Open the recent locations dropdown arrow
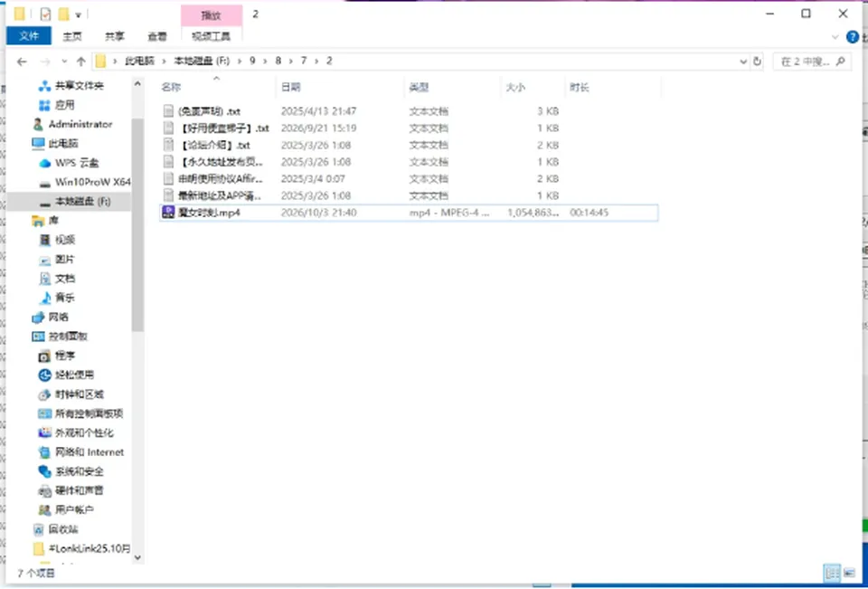868x589 pixels. point(65,62)
